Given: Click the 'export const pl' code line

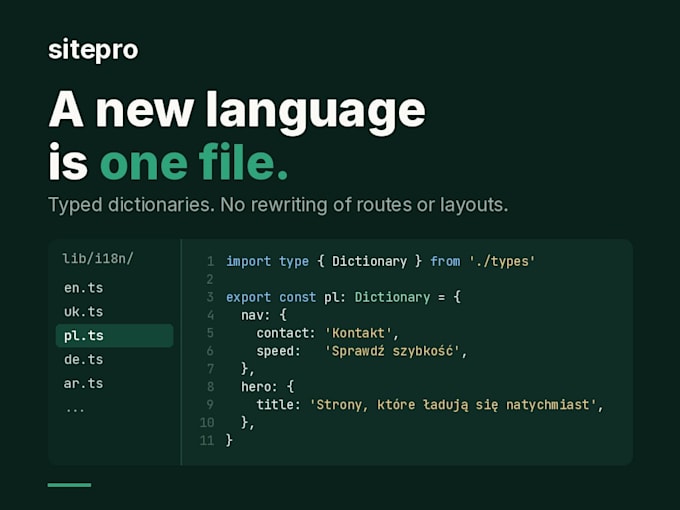Looking at the screenshot, I should pos(343,297).
